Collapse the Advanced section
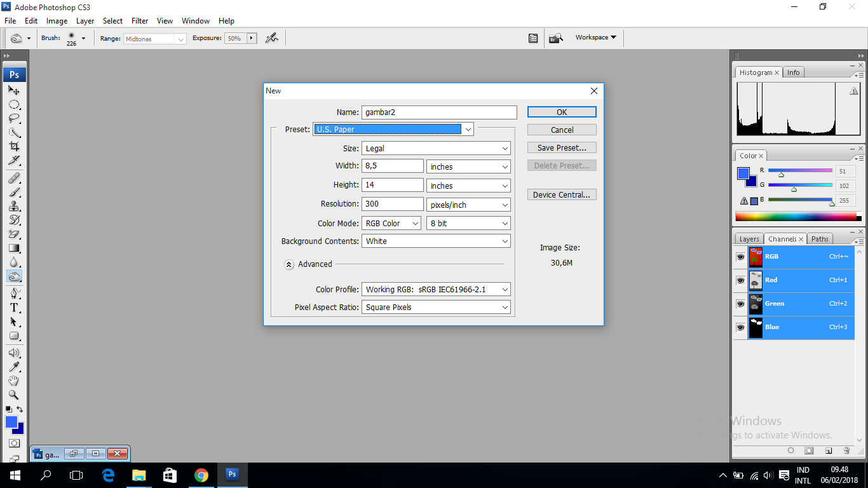868x488 pixels. coord(289,264)
